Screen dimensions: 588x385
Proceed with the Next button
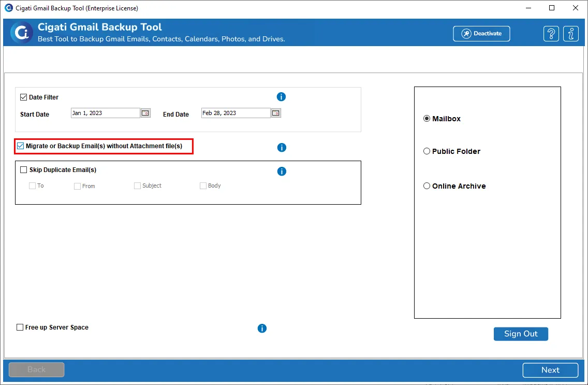point(551,370)
